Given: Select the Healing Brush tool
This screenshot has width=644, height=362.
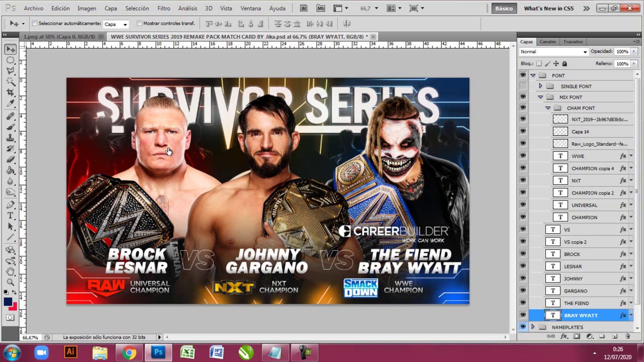Looking at the screenshot, I should (x=11, y=116).
